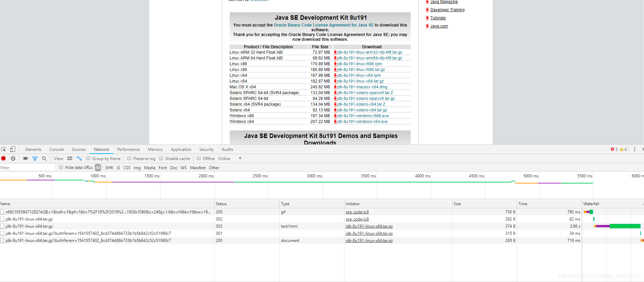Click download arrow for jdk-8u191-linux-i586.rpm
Viewport: 644px width, 282px height.
pyautogui.click(x=335, y=64)
